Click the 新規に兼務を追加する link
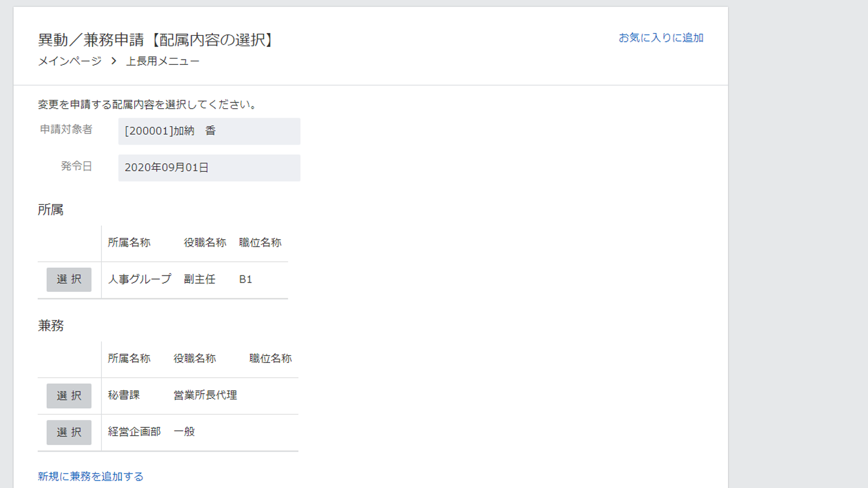 click(x=91, y=476)
